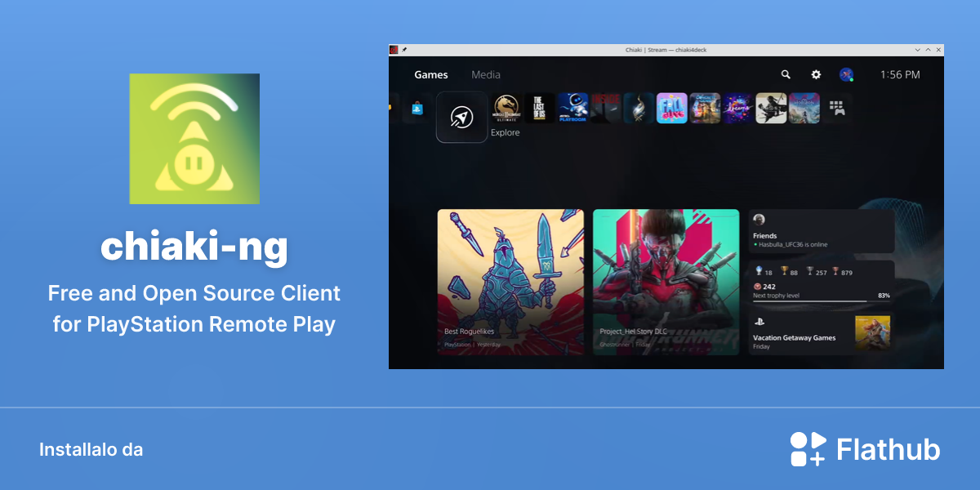Open the PlayStation Store bag icon
980x490 pixels.
[x=416, y=108]
